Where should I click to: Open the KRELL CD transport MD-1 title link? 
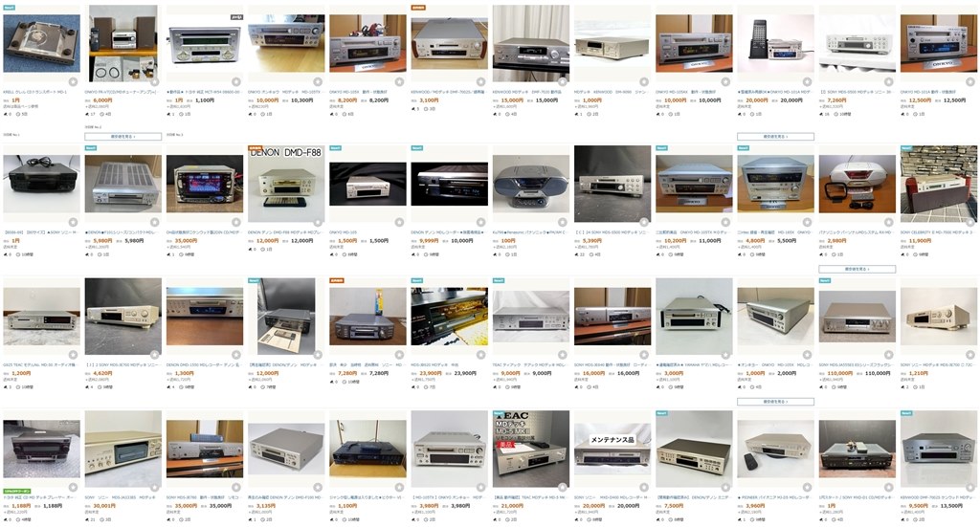pos(35,92)
